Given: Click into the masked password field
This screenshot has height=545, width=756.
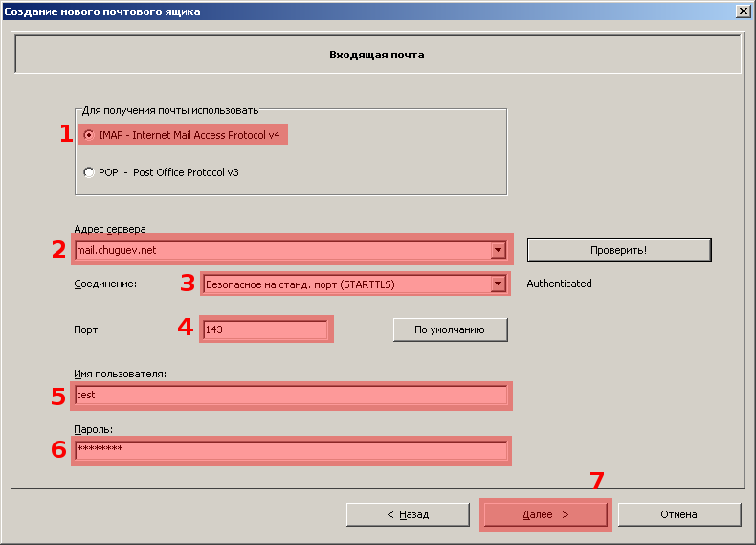Looking at the screenshot, I should point(291,450).
